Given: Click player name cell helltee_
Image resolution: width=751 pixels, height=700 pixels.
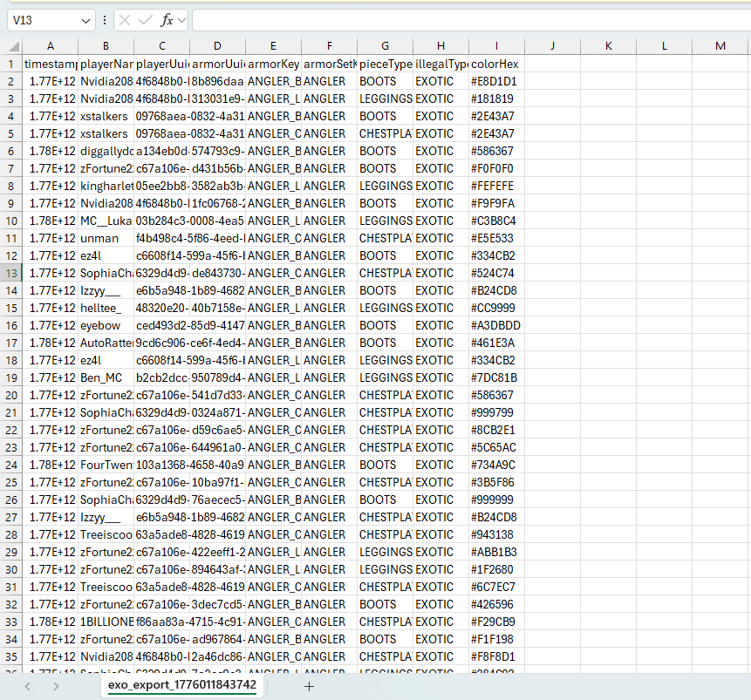Looking at the screenshot, I should (106, 308).
